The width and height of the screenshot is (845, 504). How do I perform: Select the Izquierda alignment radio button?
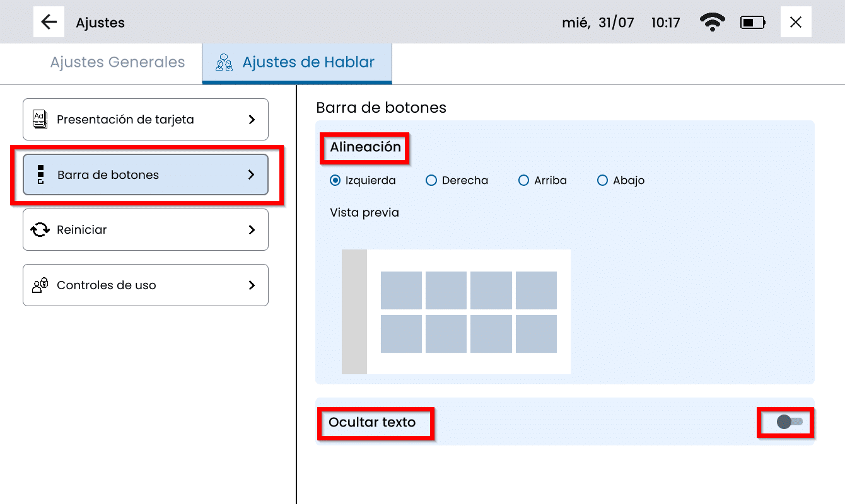coord(335,180)
